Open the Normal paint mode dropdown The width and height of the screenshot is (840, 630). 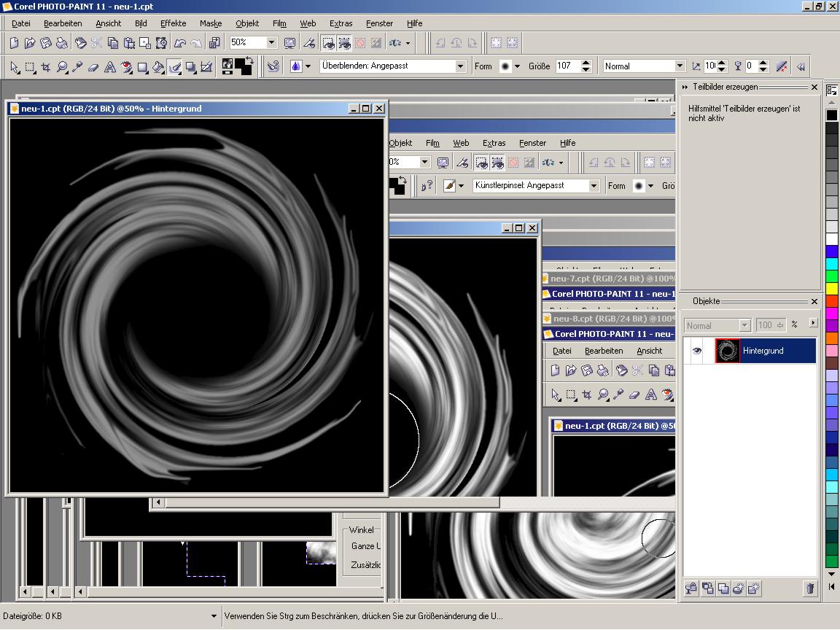click(680, 66)
